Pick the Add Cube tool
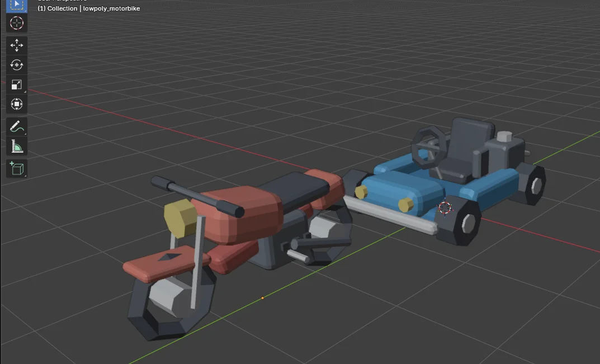Screen dimensions: 600x364 click(x=16, y=168)
